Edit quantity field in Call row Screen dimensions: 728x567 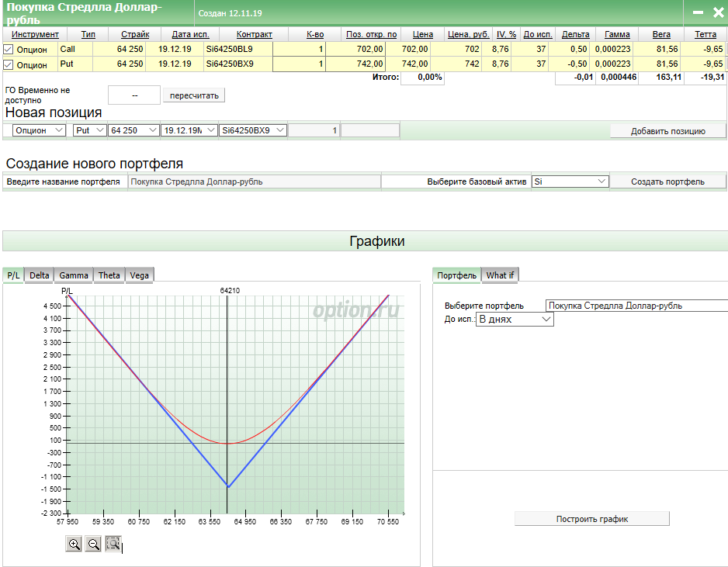click(x=299, y=49)
